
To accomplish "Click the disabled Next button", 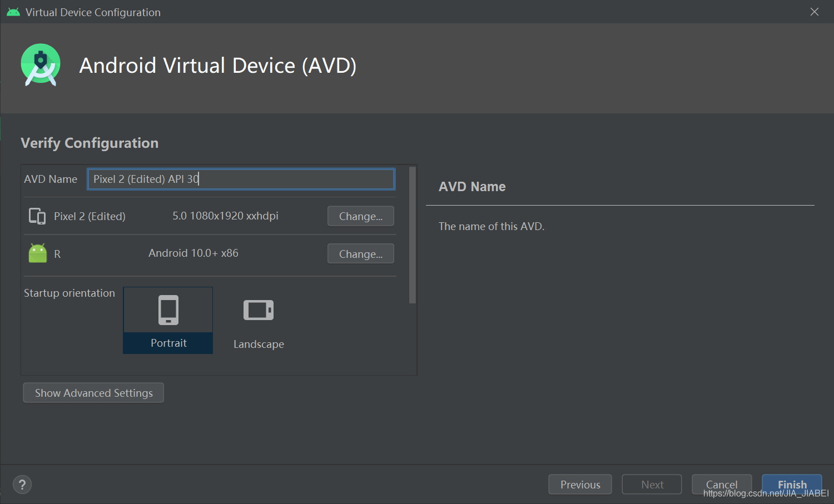I will (x=652, y=485).
